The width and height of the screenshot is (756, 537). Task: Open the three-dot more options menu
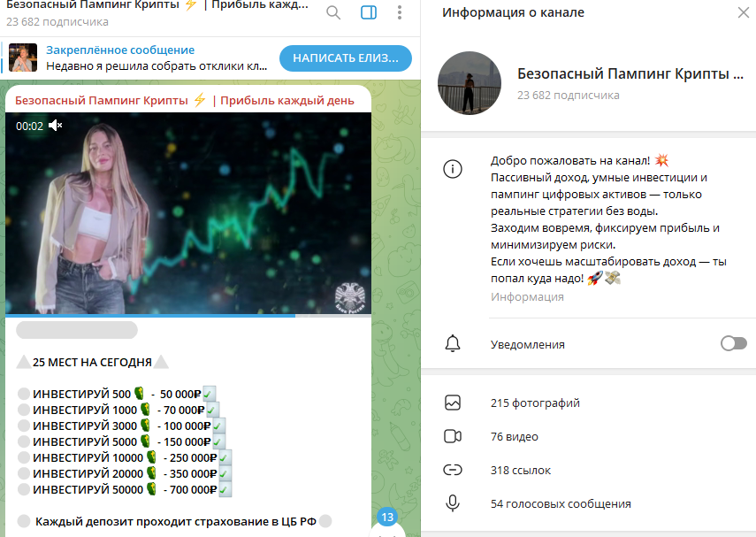(400, 12)
